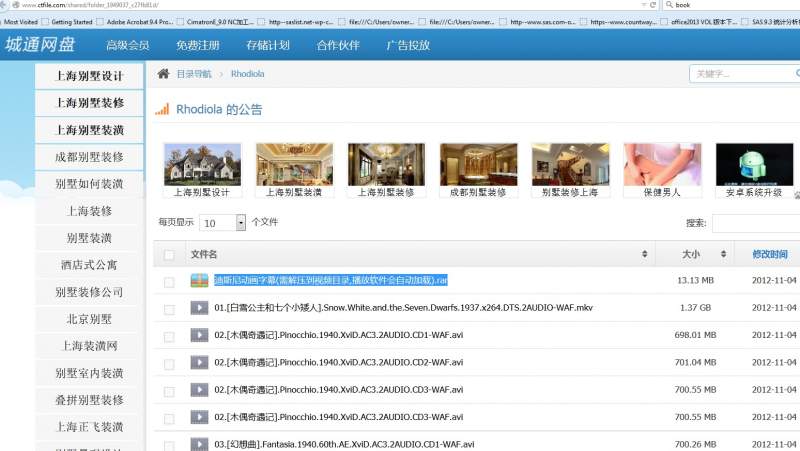Sort by 修改时间 column header
The image size is (800, 451).
(x=770, y=254)
